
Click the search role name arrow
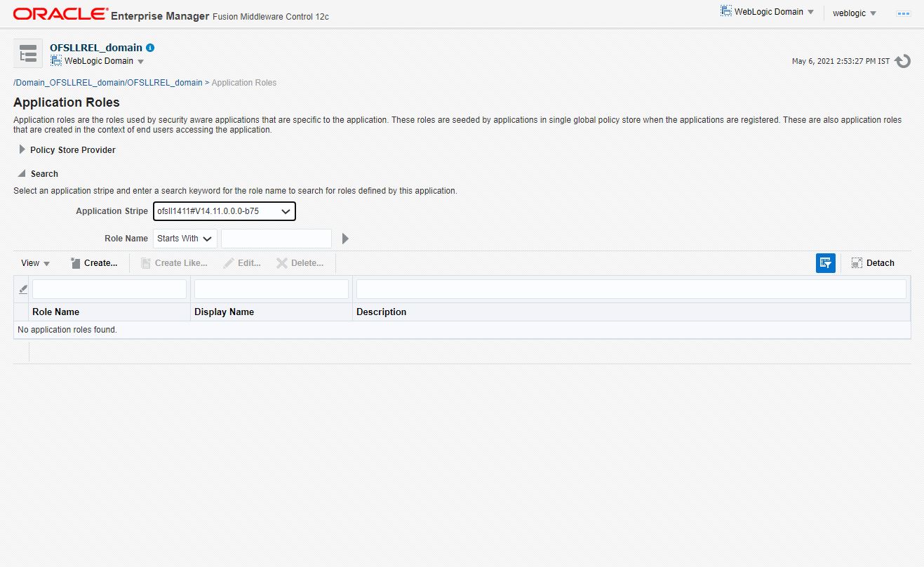[x=345, y=239]
